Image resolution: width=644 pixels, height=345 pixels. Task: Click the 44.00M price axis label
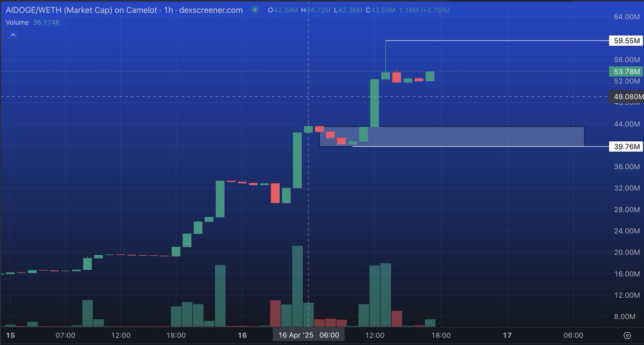pyautogui.click(x=626, y=124)
